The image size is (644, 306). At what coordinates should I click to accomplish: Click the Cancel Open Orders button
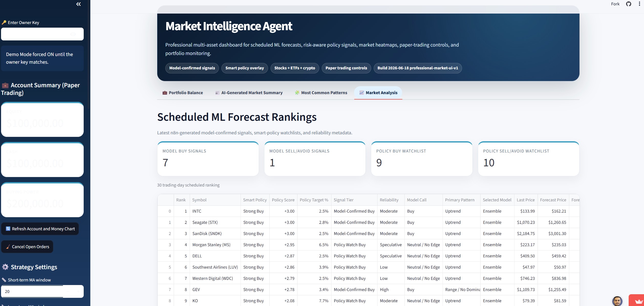pyautogui.click(x=27, y=247)
